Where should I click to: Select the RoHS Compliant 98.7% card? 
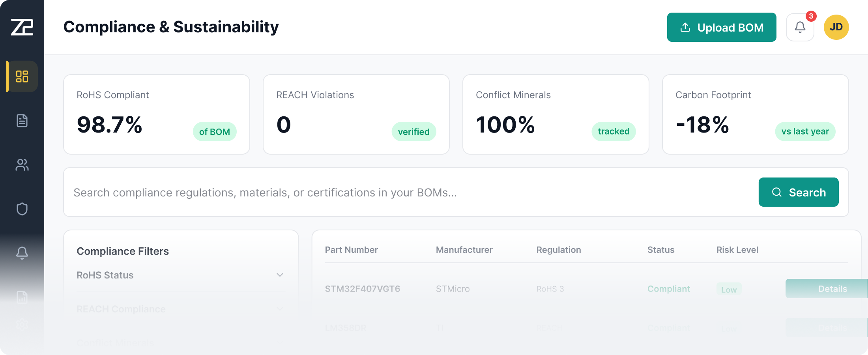tap(157, 114)
